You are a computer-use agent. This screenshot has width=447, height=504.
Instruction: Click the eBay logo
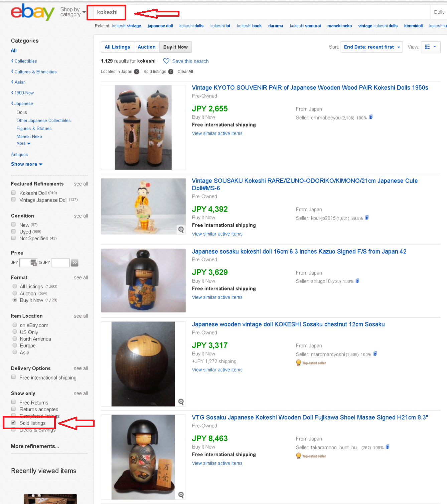click(32, 12)
